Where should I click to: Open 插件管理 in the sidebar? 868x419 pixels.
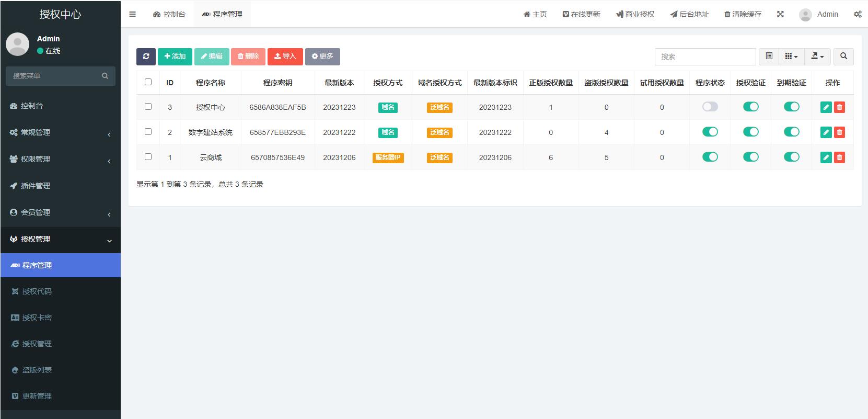[x=61, y=186]
